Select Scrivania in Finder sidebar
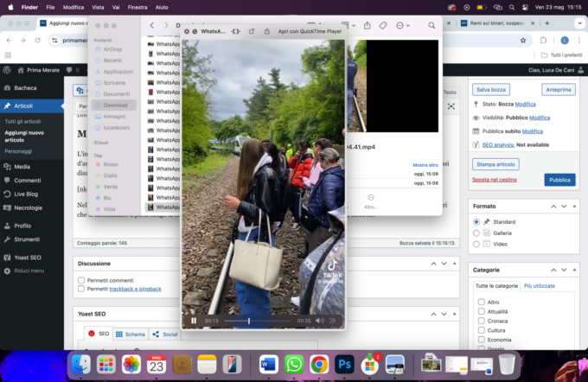Image resolution: width=588 pixels, height=382 pixels. point(113,83)
